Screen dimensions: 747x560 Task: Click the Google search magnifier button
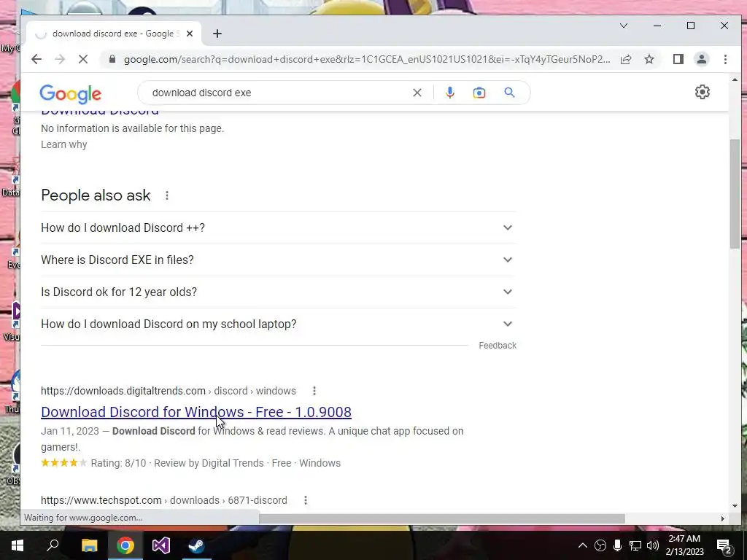509,93
